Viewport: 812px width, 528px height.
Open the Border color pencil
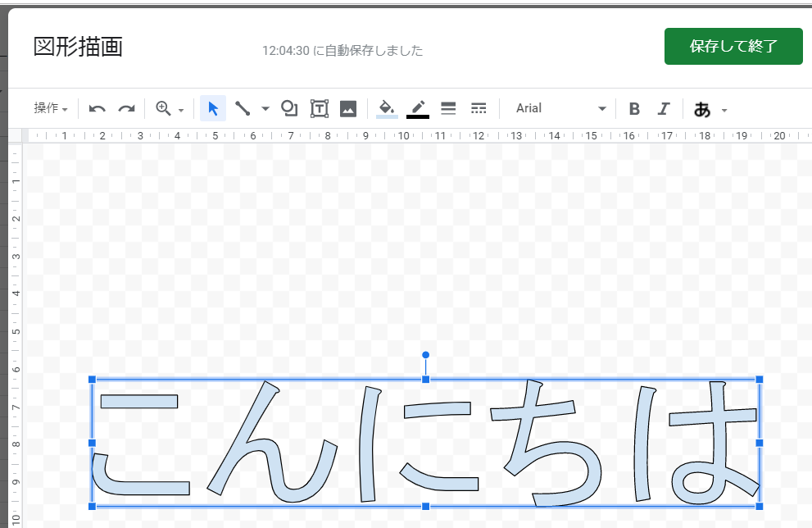(x=418, y=109)
